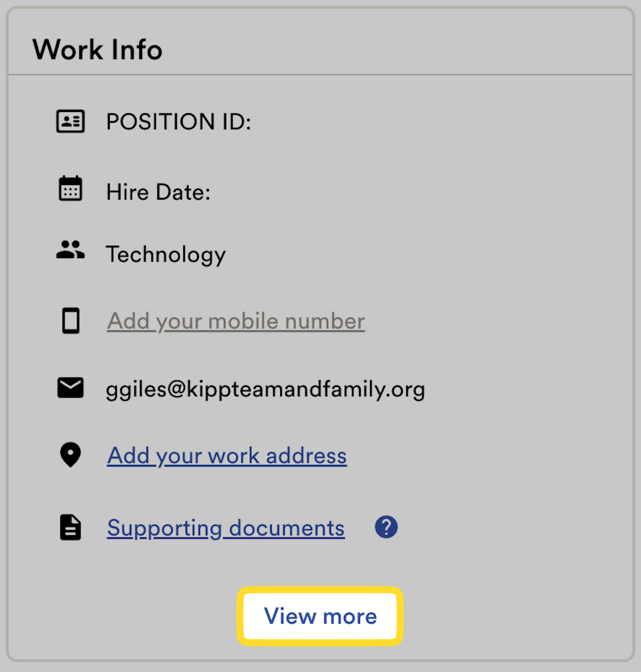Screen dimensions: 641x672
Task: Click the supporting documents file icon
Action: point(70,527)
